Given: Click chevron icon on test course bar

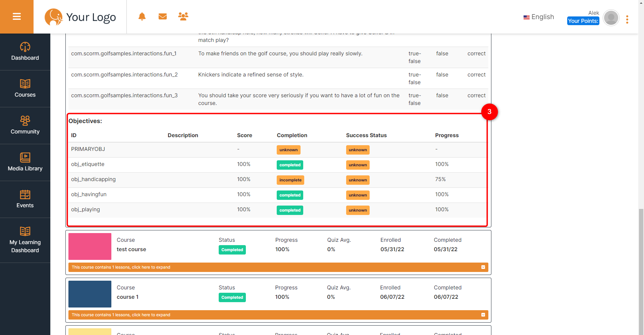Looking at the screenshot, I should tap(483, 267).
